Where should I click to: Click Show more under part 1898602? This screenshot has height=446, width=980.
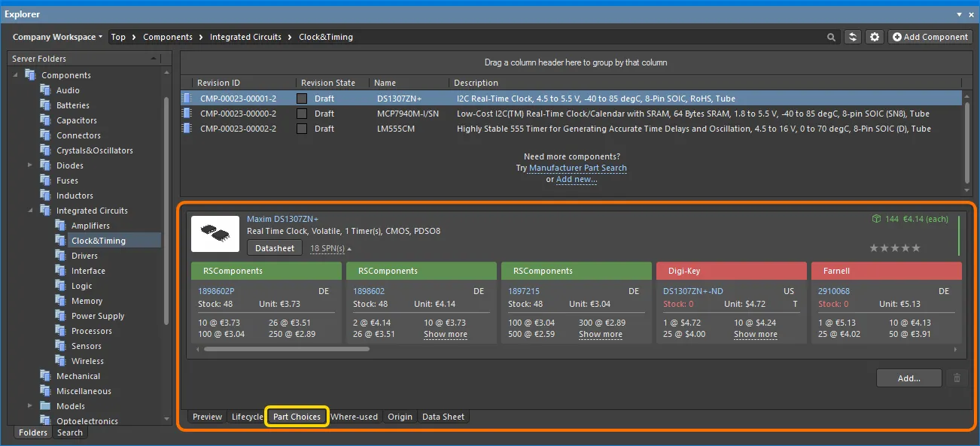tap(446, 335)
